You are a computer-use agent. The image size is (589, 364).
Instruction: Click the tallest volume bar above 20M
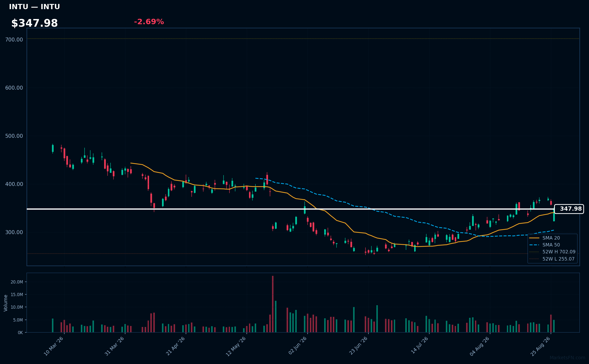(273, 304)
